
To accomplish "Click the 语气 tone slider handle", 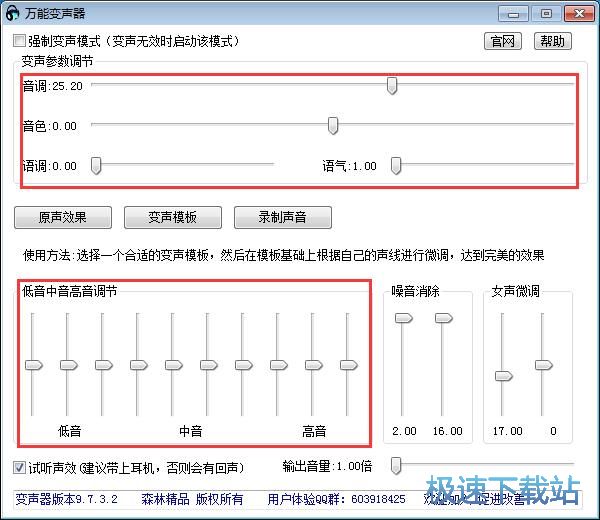I will tap(396, 166).
